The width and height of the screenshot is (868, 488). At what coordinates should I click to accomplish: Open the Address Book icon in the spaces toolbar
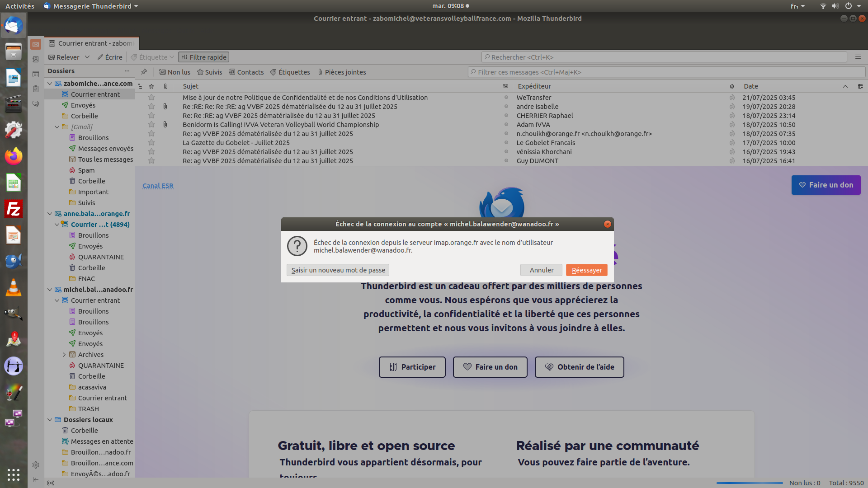coord(36,59)
